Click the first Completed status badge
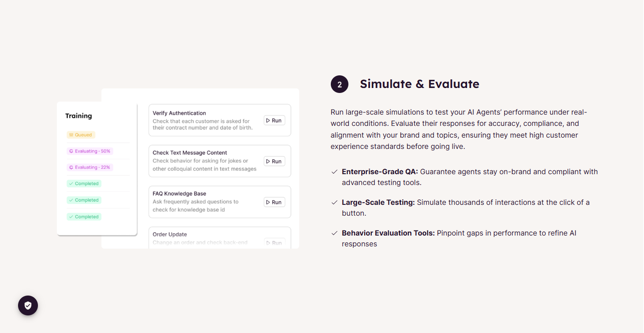This screenshot has height=333, width=644. click(84, 184)
